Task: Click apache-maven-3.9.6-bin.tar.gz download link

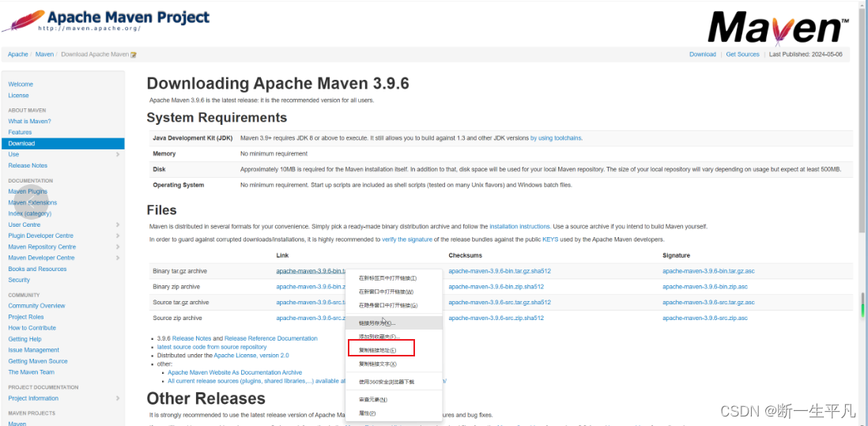Action: coord(311,271)
